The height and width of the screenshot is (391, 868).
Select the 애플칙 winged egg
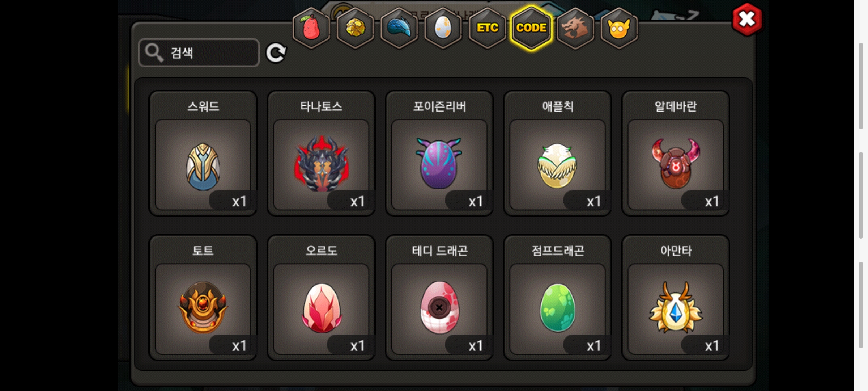tap(558, 153)
